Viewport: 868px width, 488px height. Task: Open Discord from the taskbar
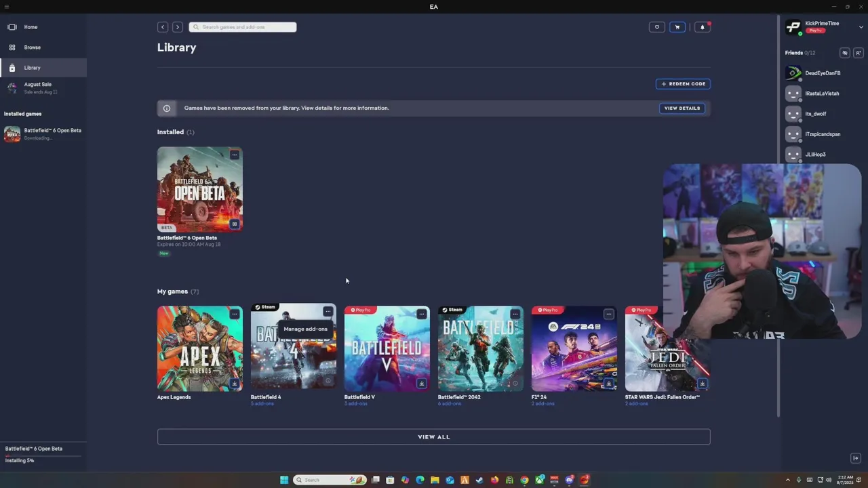[x=569, y=480]
